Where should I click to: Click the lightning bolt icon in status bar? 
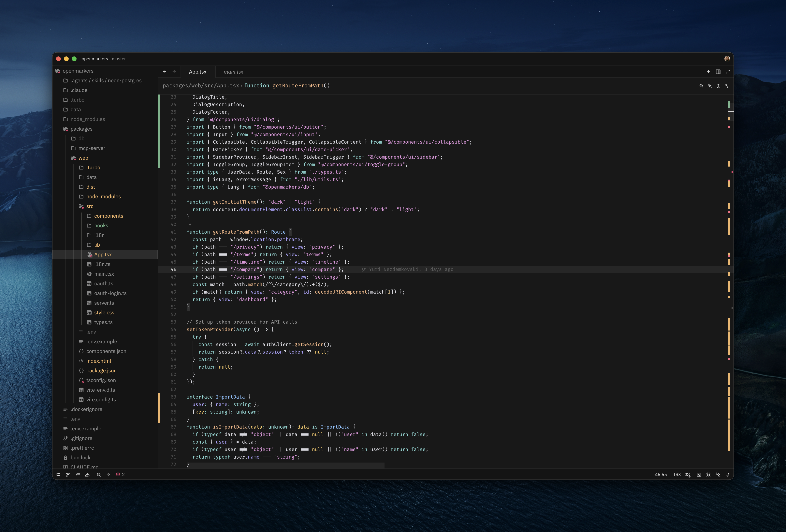tap(109, 475)
